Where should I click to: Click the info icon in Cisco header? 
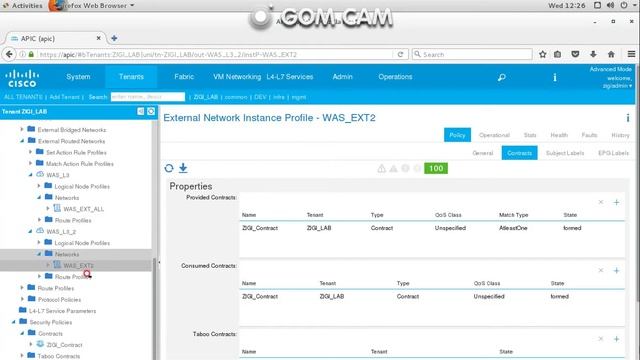coord(555,77)
